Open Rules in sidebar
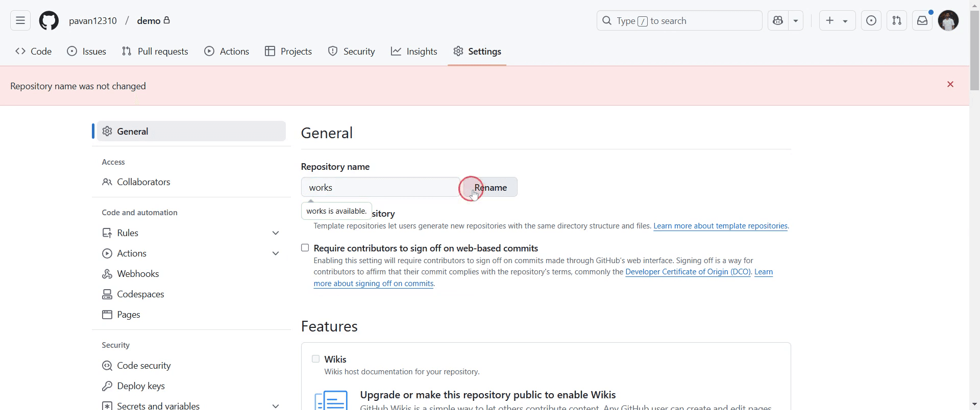This screenshot has height=410, width=980. coord(128,233)
